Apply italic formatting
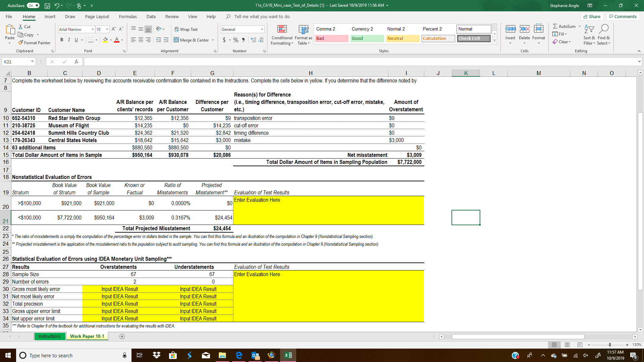This screenshot has width=644, height=362. point(69,40)
